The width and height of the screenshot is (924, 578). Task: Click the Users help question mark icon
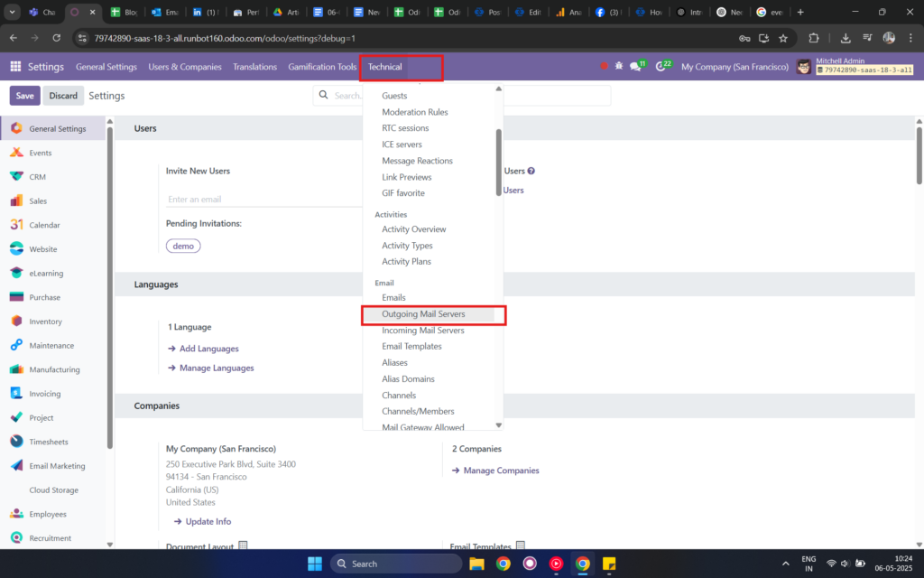[531, 171]
